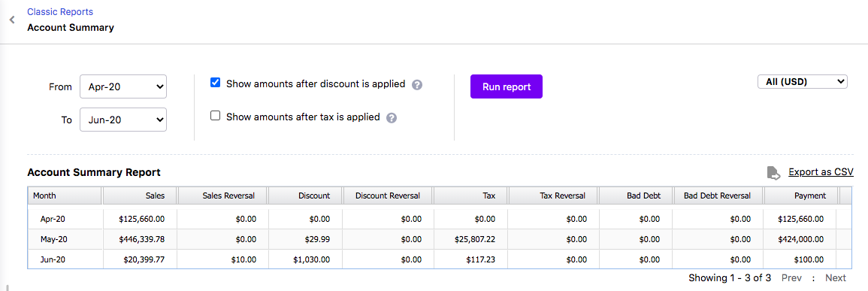Open the To month dropdown

click(123, 120)
